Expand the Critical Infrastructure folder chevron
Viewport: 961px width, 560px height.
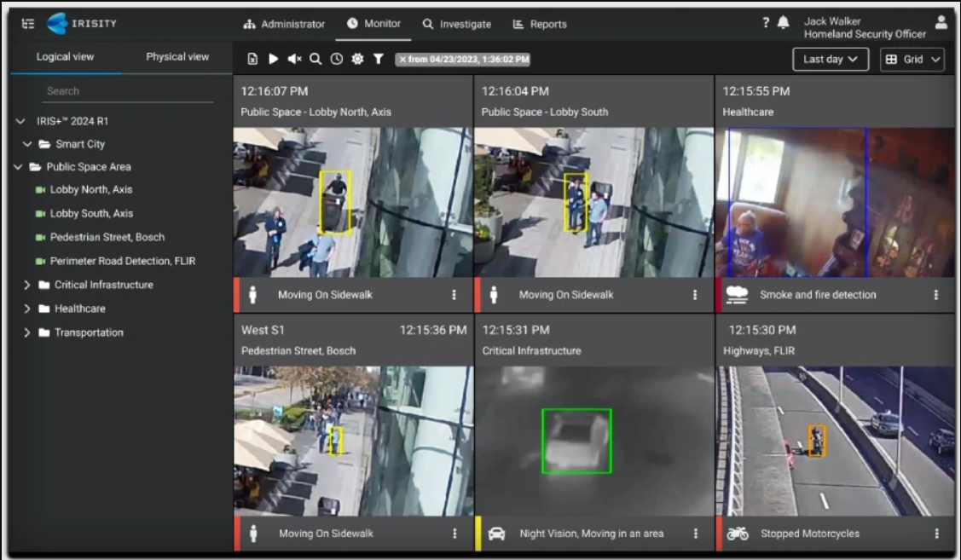26,285
